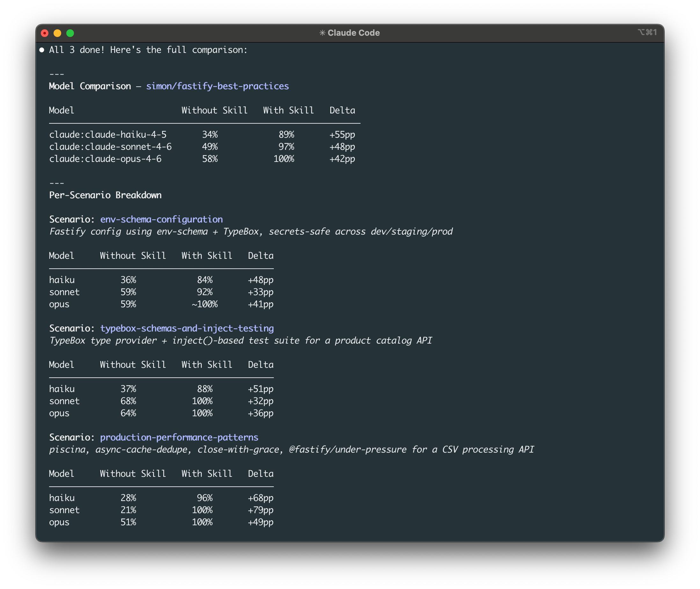Close the Claude Code terminal window
Screen dimensions: 700x589
coord(44,33)
